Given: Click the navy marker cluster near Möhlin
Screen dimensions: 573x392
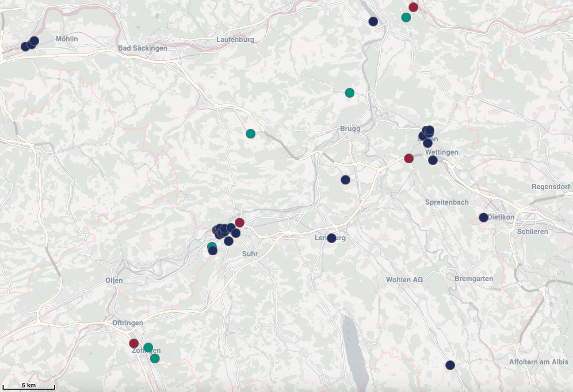Looking at the screenshot, I should [30, 44].
